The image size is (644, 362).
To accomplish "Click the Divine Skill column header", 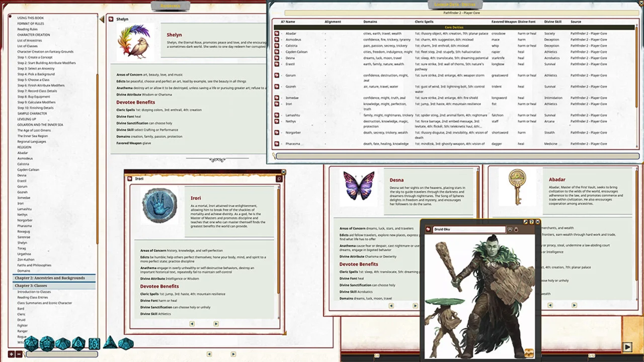I will pos(552,22).
